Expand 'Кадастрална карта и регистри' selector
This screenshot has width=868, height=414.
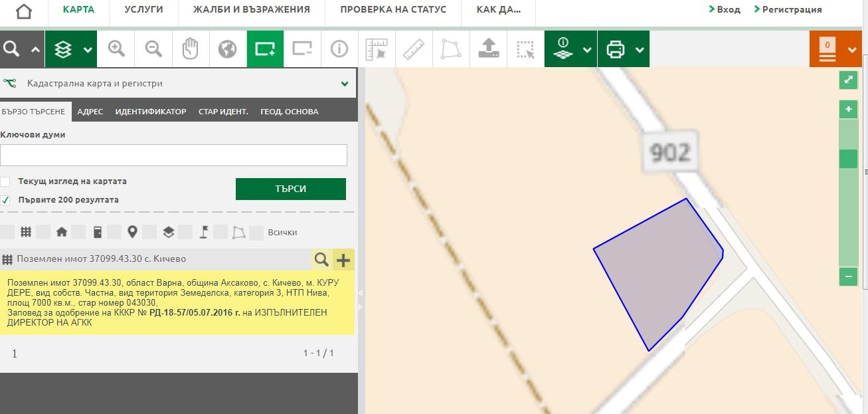tap(345, 84)
